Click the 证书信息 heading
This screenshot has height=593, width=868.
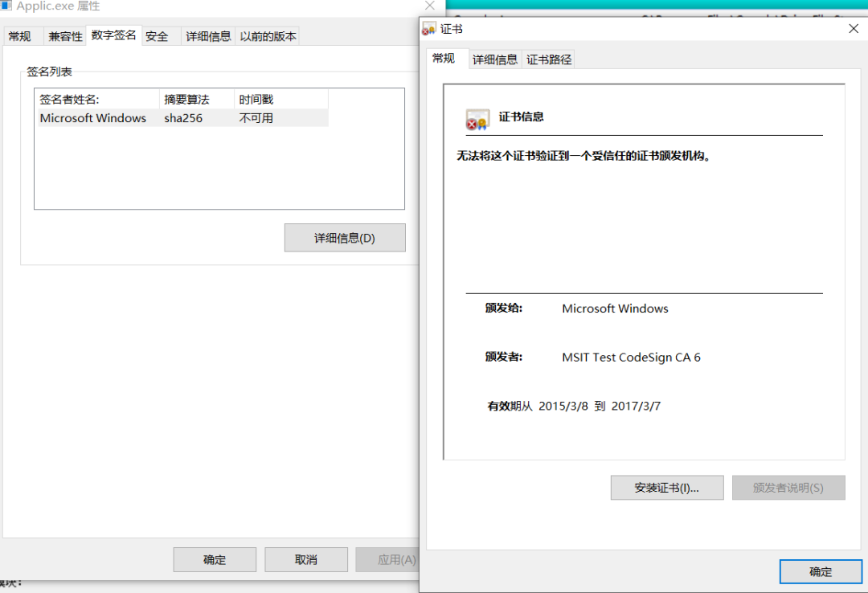(x=521, y=117)
